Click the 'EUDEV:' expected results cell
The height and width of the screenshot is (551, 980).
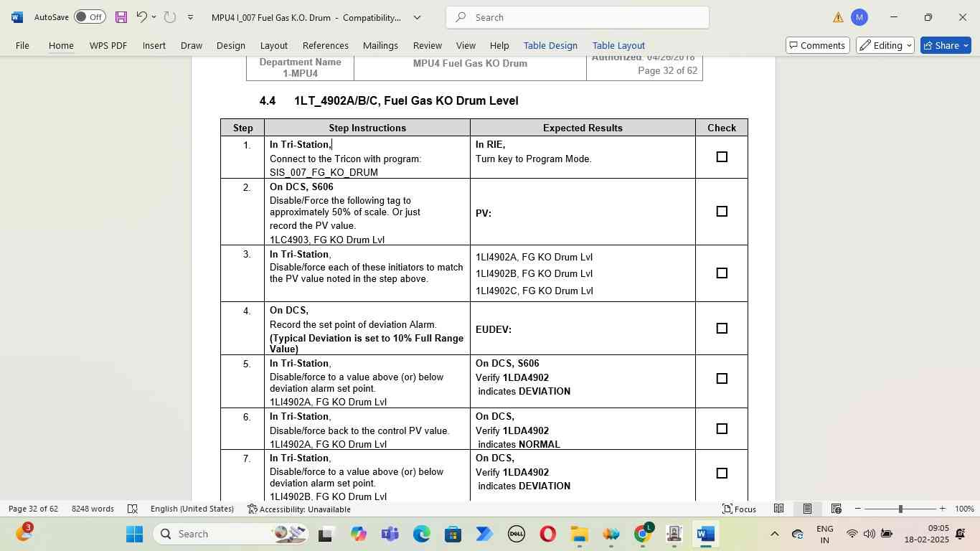coord(583,329)
